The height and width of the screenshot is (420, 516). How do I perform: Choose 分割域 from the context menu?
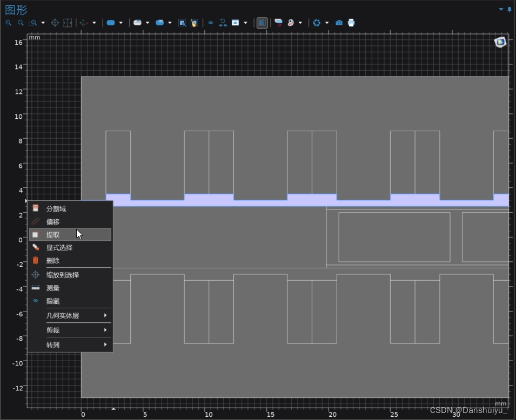[x=70, y=208]
